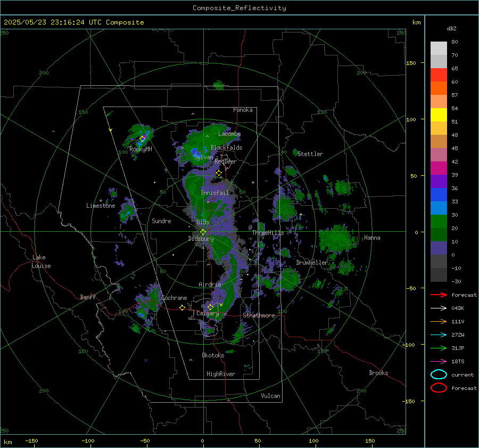Viewport: 479px width, 448px height.
Task: Click the red forecast arrow in the legend
Action: click(x=439, y=295)
